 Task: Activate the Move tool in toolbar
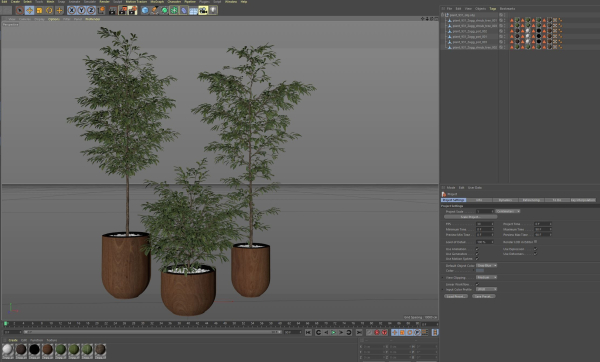tap(29, 11)
